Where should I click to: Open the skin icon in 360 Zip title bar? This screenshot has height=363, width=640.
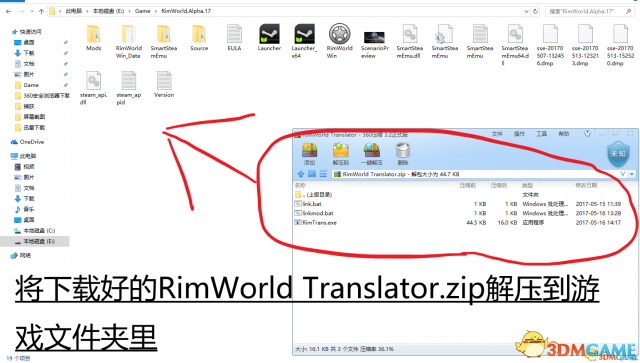(587, 134)
